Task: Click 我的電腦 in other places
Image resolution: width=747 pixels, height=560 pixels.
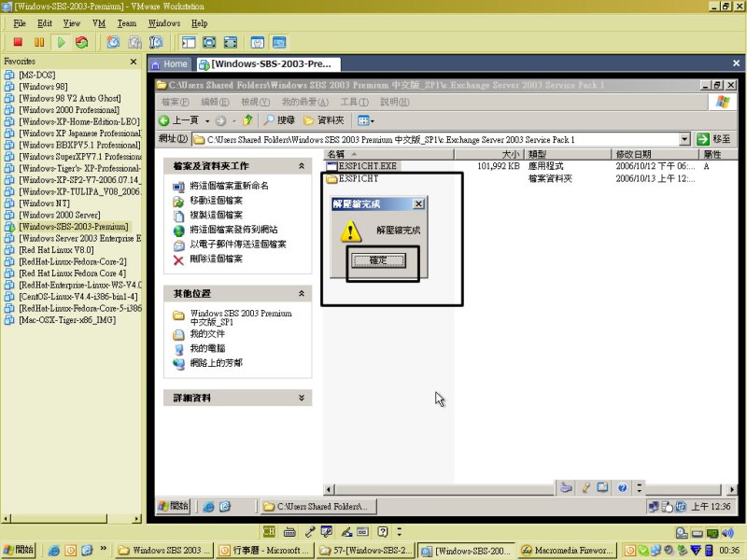Action: (207, 348)
